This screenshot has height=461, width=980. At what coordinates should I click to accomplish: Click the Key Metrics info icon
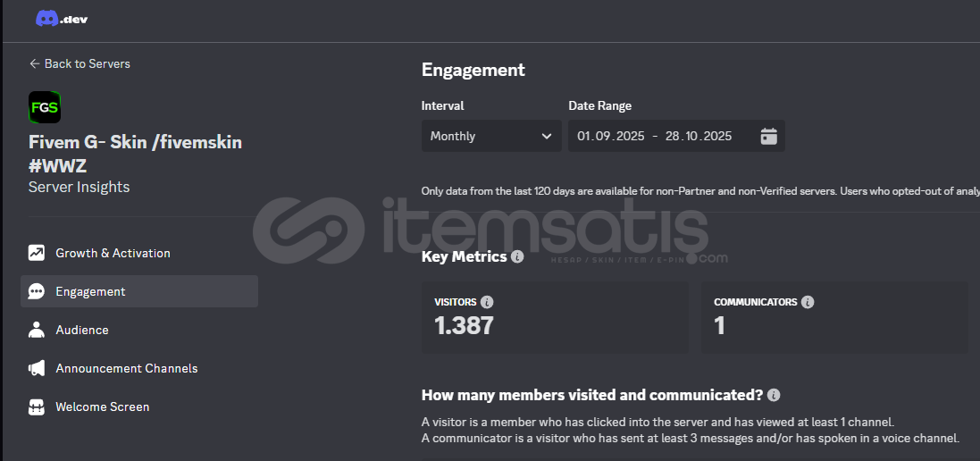pyautogui.click(x=516, y=256)
